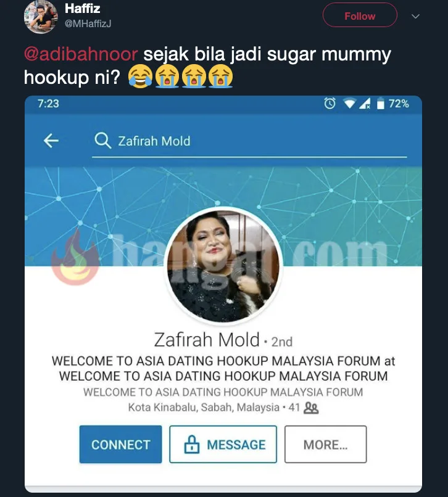Click the CONNECT button
448x497 pixels.
(120, 444)
